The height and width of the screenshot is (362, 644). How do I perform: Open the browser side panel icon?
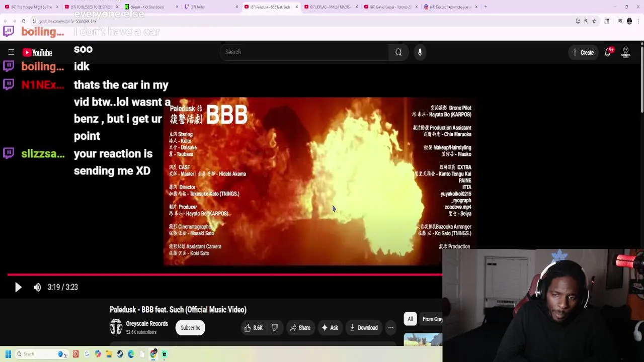607,21
